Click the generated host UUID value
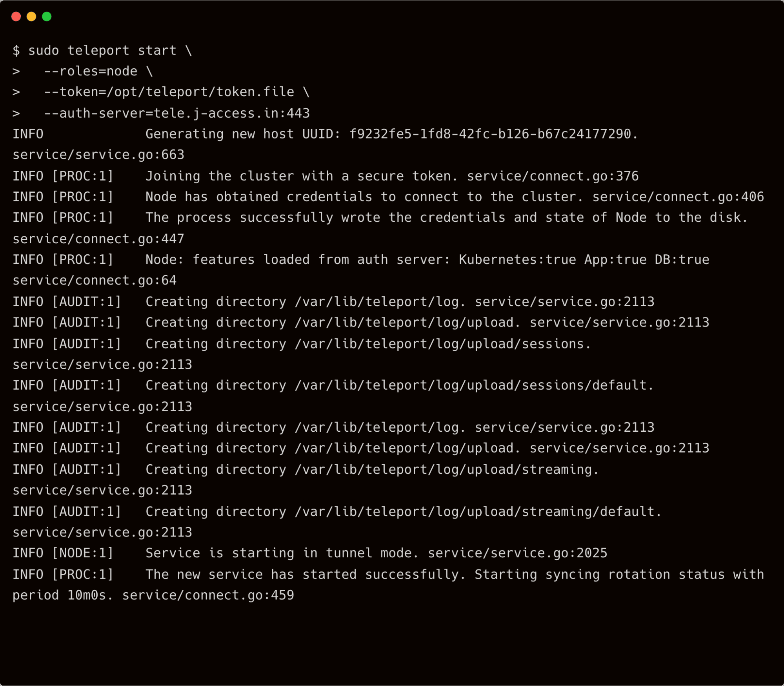 (x=490, y=134)
